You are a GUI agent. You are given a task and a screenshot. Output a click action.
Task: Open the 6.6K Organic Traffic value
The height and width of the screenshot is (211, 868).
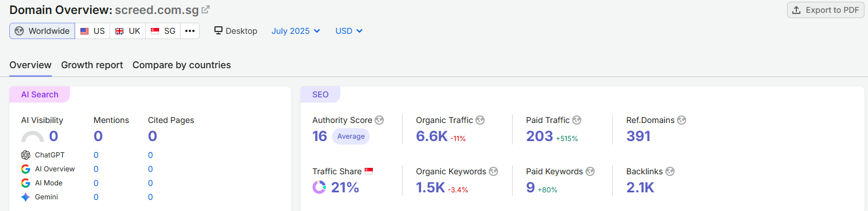coord(432,136)
